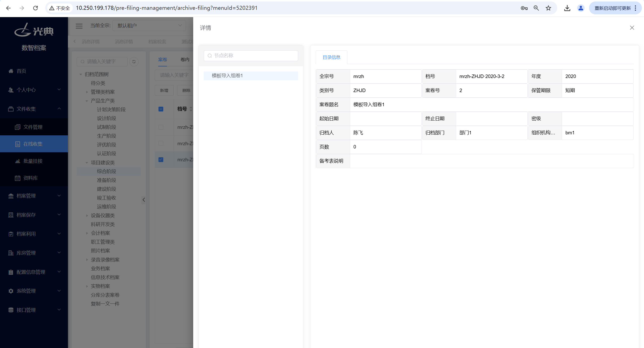Expand the 管理类档案 tree node
The image size is (644, 348).
[87, 92]
